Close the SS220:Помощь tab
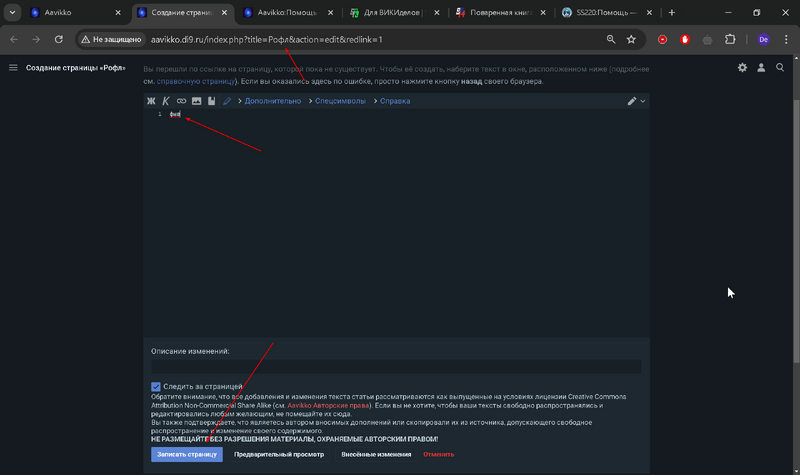This screenshot has width=800, height=475. point(649,12)
